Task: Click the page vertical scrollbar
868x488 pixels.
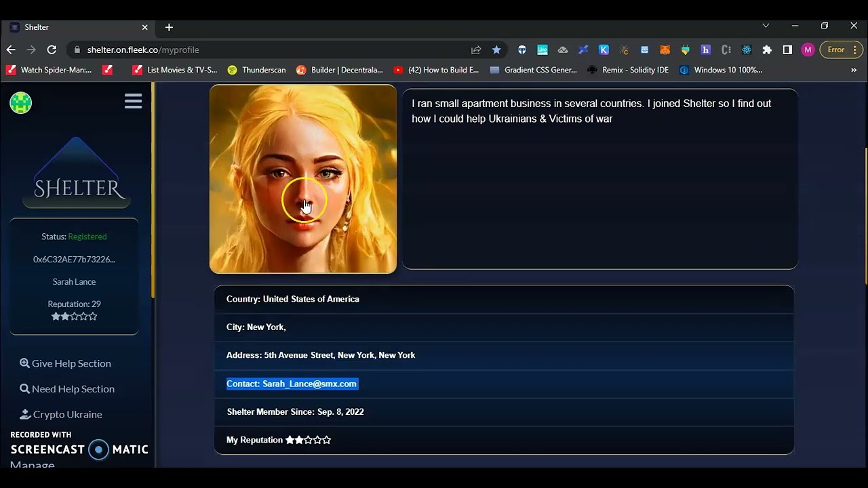Action: 865,217
